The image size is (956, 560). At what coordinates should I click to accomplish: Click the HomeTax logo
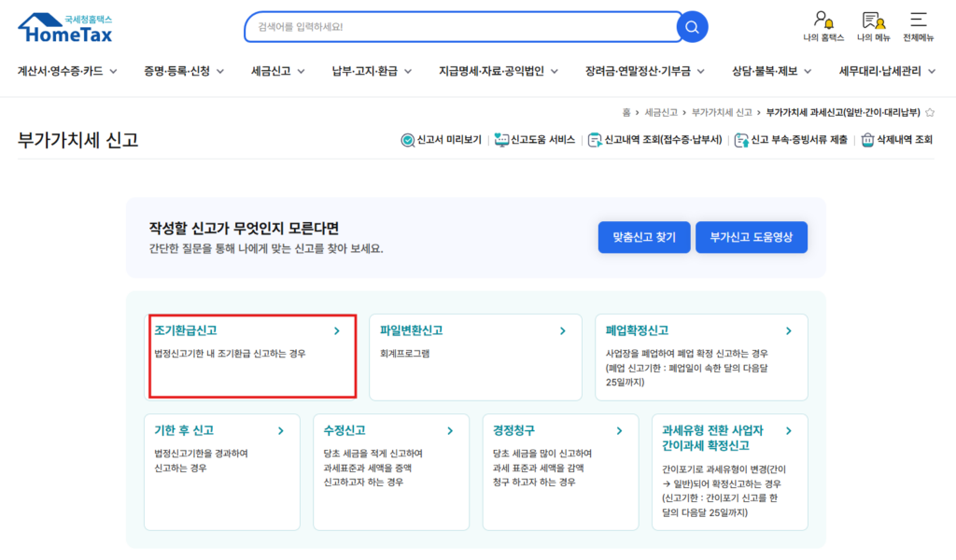click(64, 28)
